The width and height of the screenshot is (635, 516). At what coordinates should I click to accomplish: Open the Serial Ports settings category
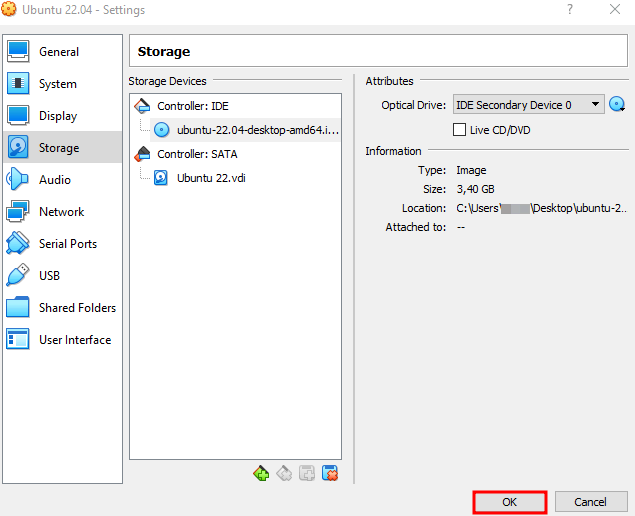pos(62,243)
